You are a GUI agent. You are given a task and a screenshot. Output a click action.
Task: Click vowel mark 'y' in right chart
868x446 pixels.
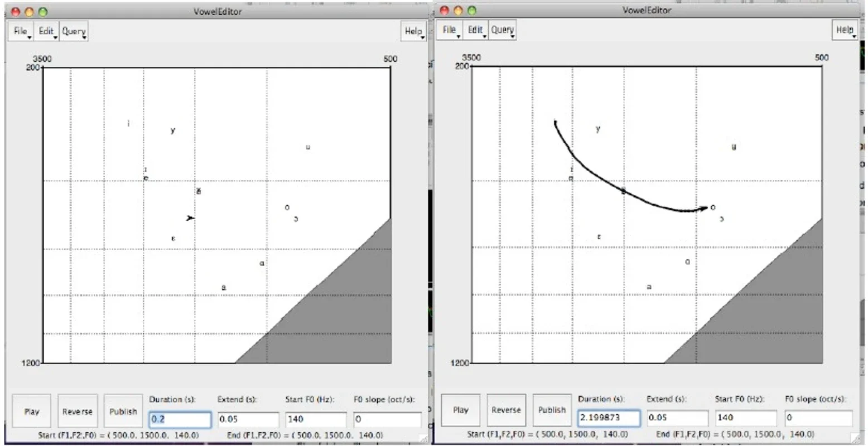[599, 129]
